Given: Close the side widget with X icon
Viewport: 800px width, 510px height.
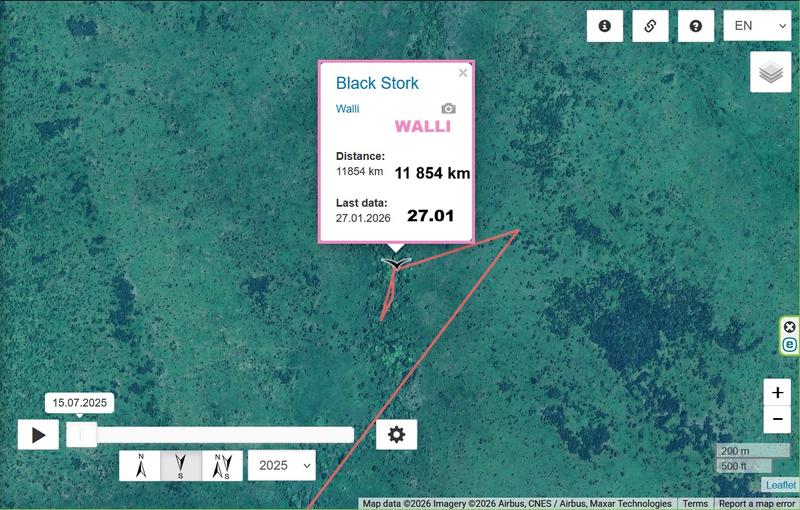Looking at the screenshot, I should (x=789, y=327).
